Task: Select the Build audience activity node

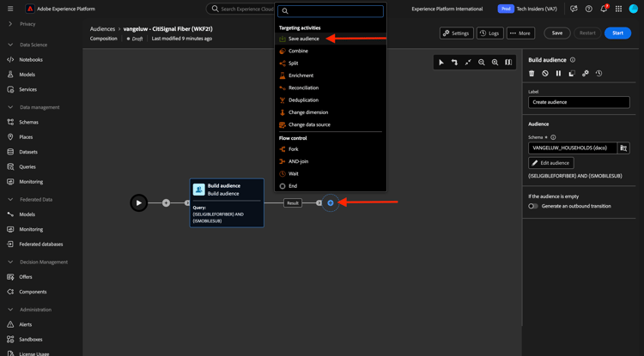Action: (227, 202)
